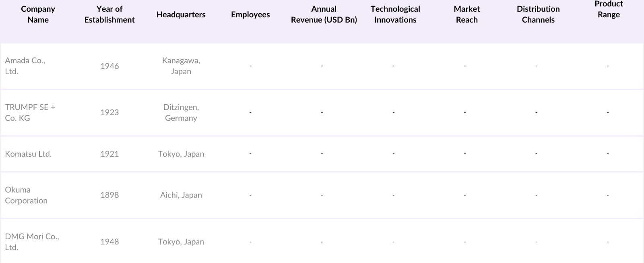Click the Aichi, Japan headquarters cell
The width and height of the screenshot is (644, 263).
coord(181,195)
